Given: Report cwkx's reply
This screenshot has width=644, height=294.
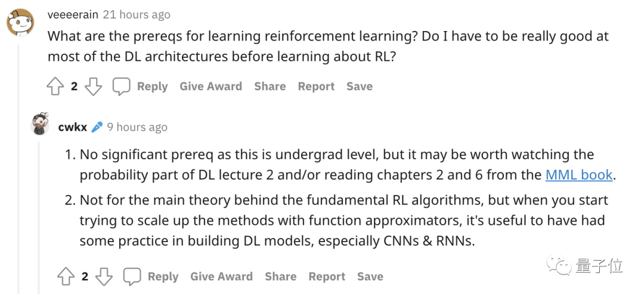Looking at the screenshot, I should (327, 277).
